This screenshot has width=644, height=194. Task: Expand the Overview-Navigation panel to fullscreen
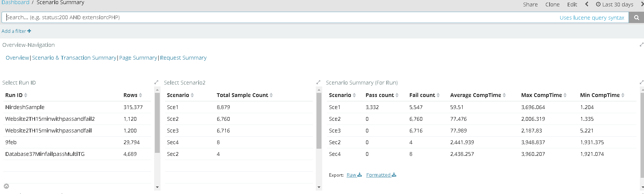641,45
